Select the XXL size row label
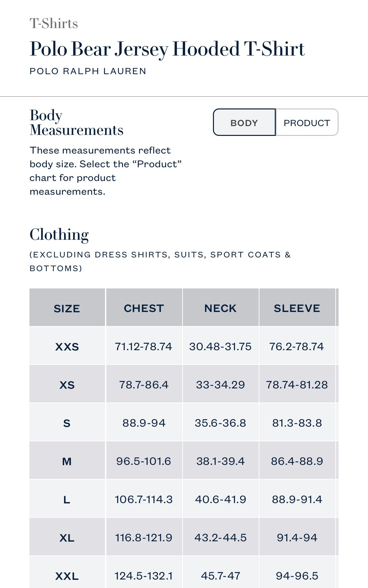Image resolution: width=368 pixels, height=588 pixels. click(67, 576)
